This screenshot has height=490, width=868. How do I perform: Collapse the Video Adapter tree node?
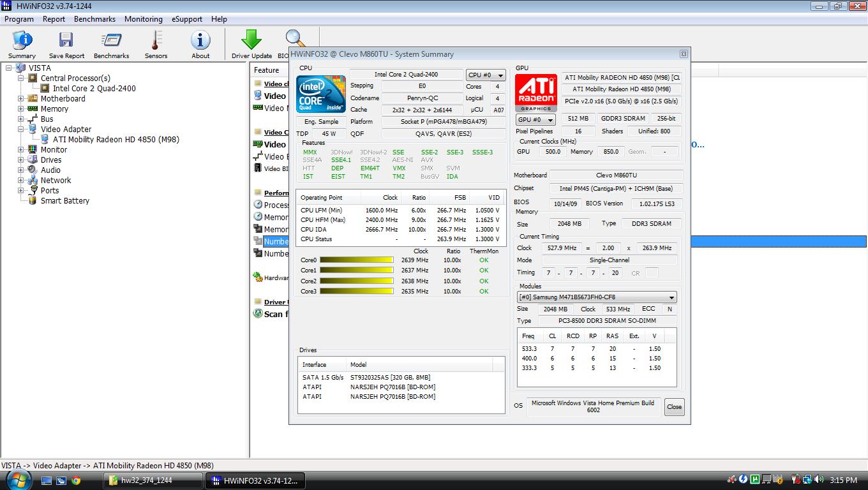21,130
